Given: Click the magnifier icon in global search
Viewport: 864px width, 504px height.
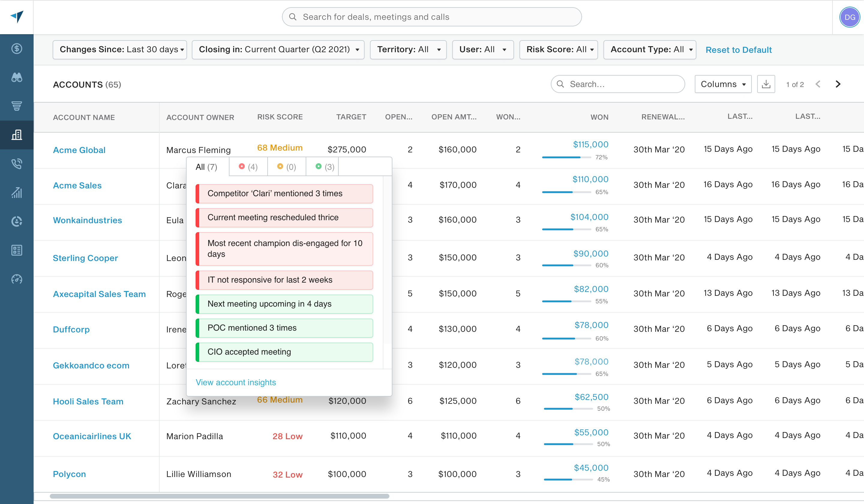Looking at the screenshot, I should click(x=293, y=17).
